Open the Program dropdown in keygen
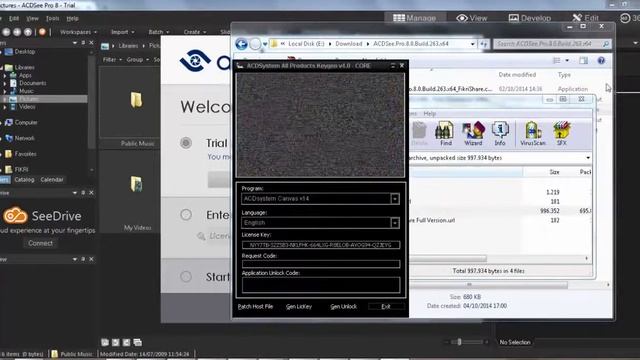Image resolution: width=640 pixels, height=360 pixels. pos(395,199)
